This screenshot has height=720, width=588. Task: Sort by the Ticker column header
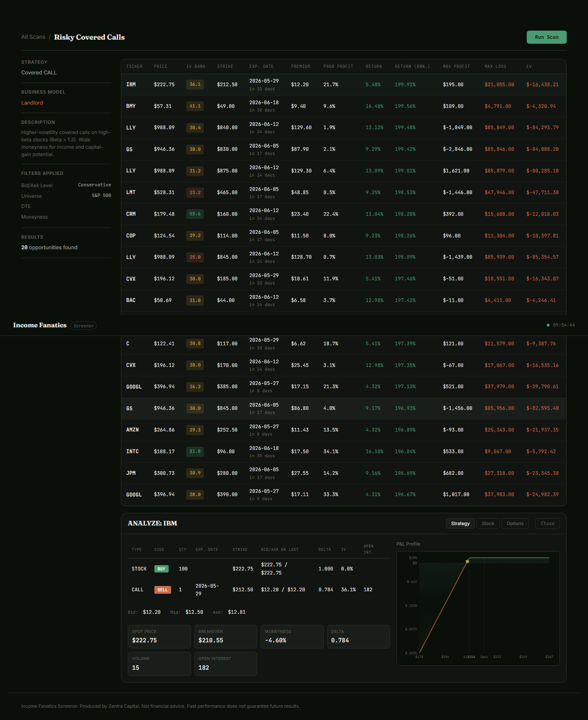[134, 66]
